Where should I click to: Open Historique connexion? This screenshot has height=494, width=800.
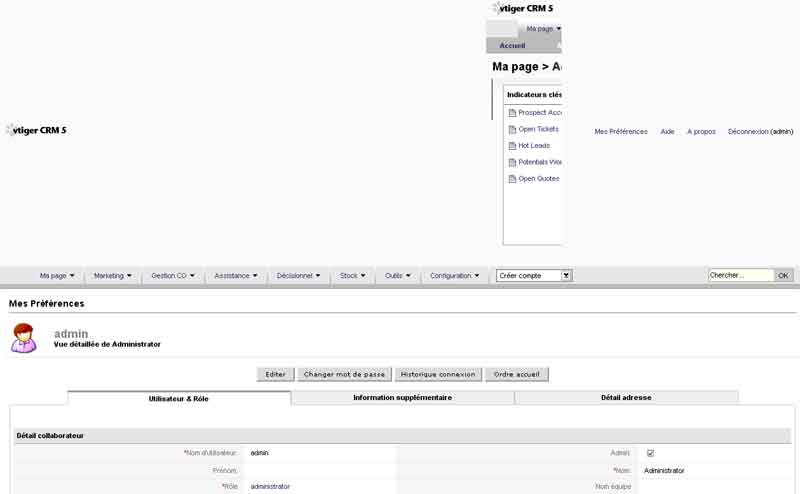(436, 374)
